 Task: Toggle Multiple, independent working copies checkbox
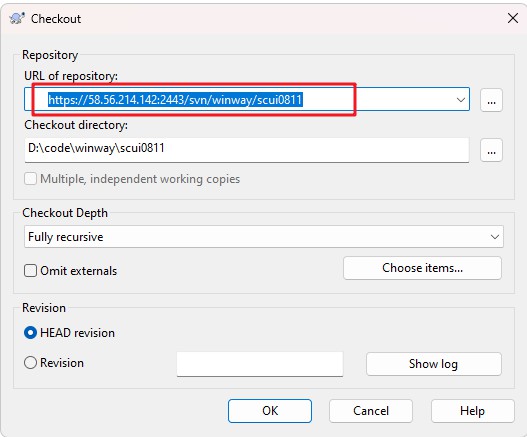[x=30, y=178]
